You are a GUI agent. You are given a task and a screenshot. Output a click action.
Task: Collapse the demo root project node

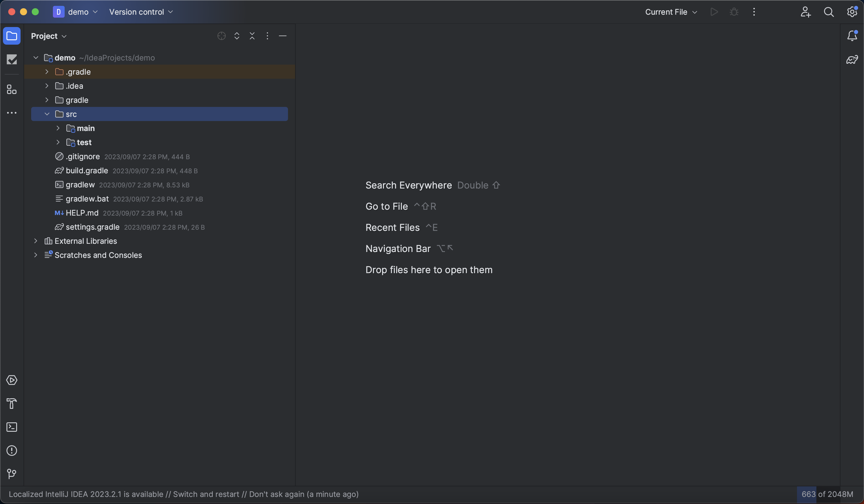click(36, 58)
